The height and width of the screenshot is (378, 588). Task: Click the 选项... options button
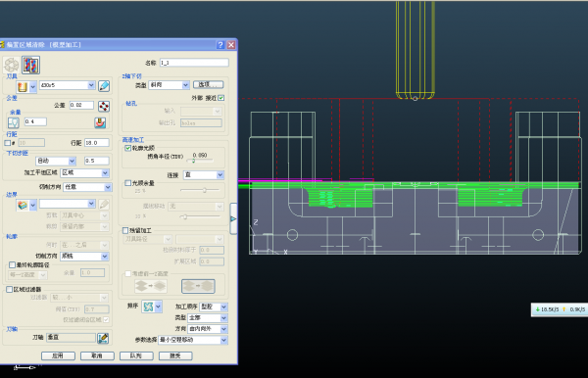pos(208,84)
